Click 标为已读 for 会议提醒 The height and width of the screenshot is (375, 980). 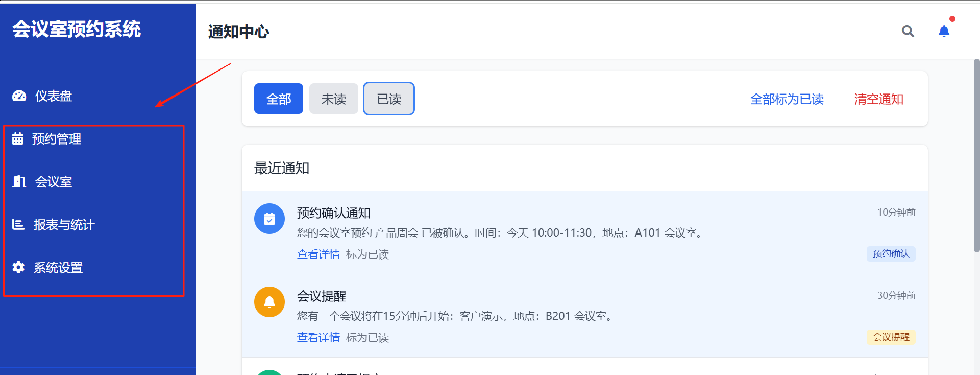point(367,337)
